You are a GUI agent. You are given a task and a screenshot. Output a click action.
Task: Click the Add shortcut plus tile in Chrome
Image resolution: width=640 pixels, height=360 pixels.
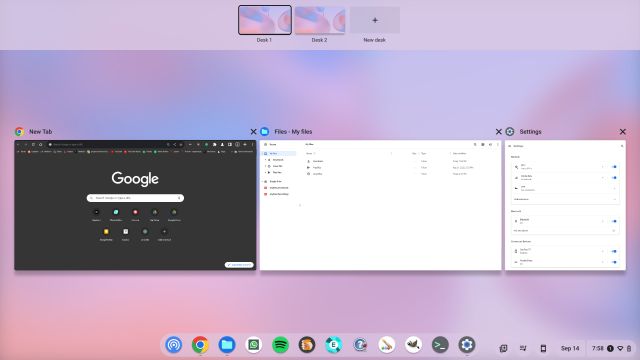[x=164, y=234]
